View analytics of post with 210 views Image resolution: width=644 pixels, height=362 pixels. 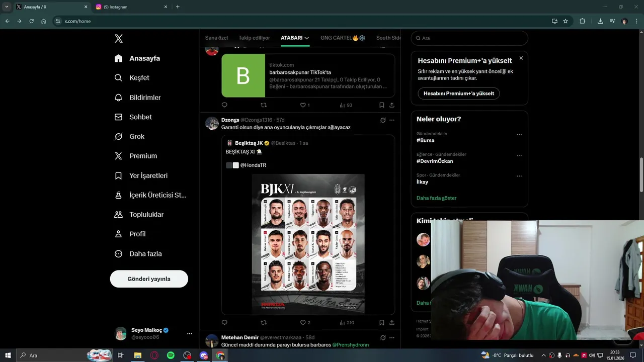click(347, 323)
